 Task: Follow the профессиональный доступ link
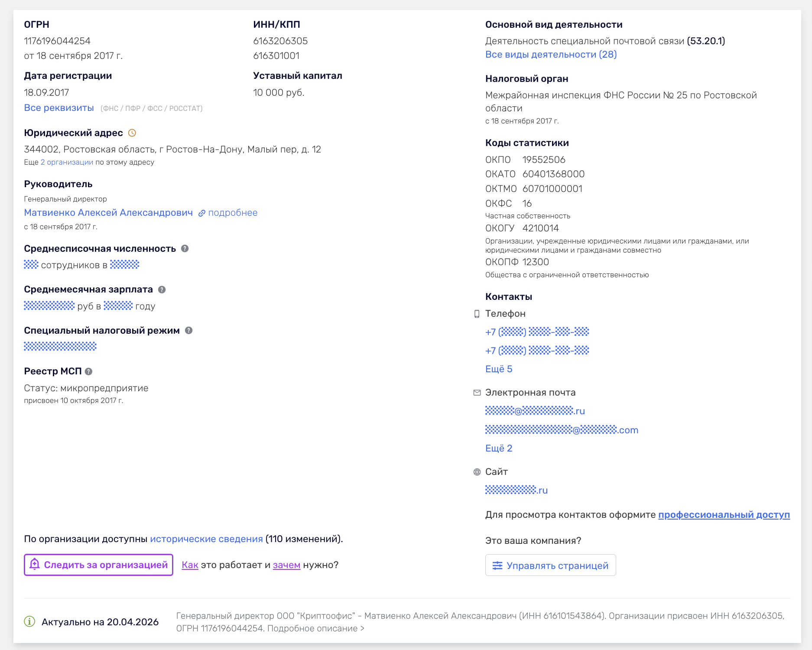click(724, 514)
